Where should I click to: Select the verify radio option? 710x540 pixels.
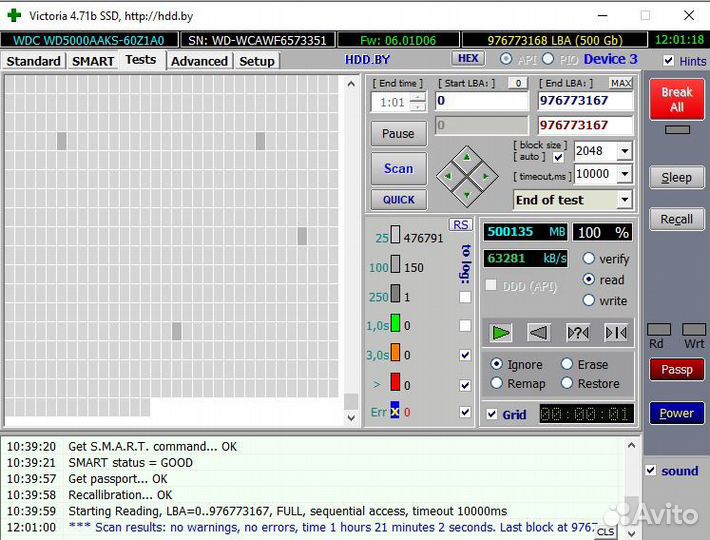pos(588,258)
